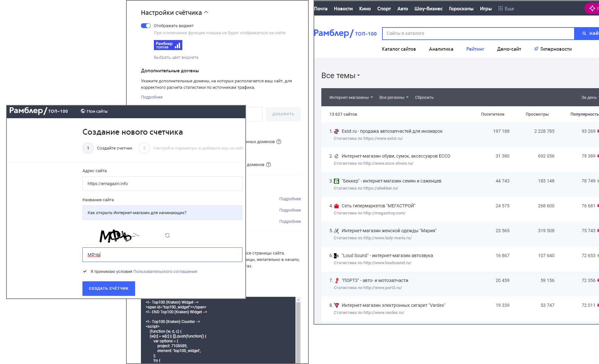Click rocket icon next to Гиперновости
This screenshot has width=599, height=364.
[536, 49]
